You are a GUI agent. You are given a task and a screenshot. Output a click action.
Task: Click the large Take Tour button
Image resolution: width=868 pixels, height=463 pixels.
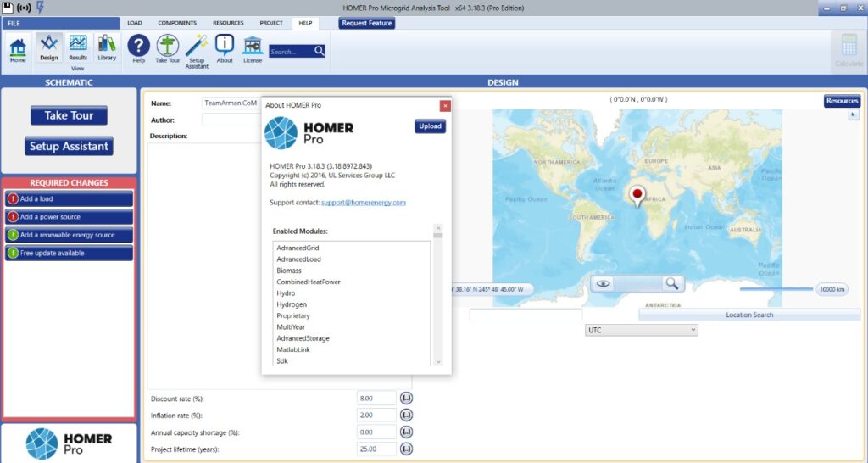[x=69, y=115]
